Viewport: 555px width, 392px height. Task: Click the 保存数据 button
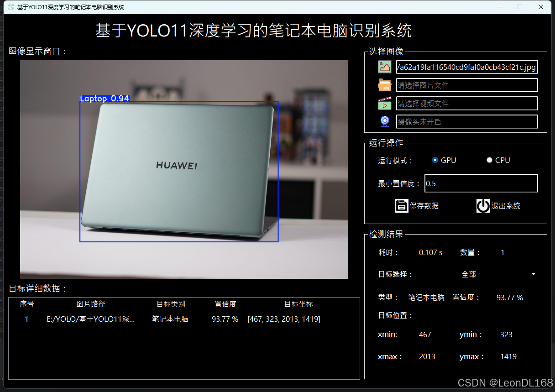(417, 206)
